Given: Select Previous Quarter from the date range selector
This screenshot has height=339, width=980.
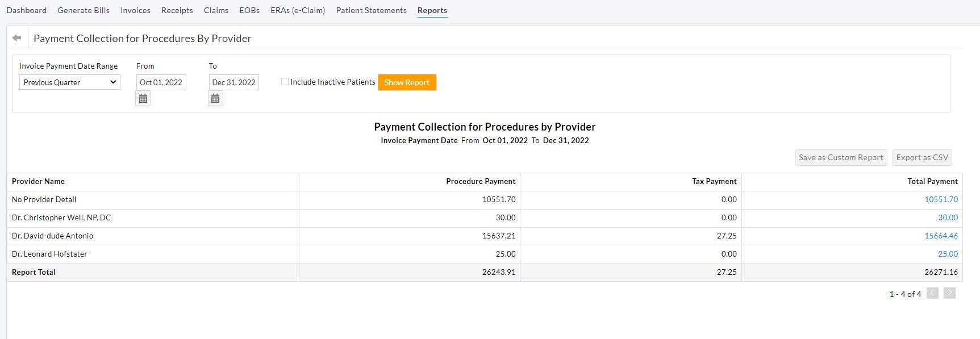Looking at the screenshot, I should (x=69, y=82).
